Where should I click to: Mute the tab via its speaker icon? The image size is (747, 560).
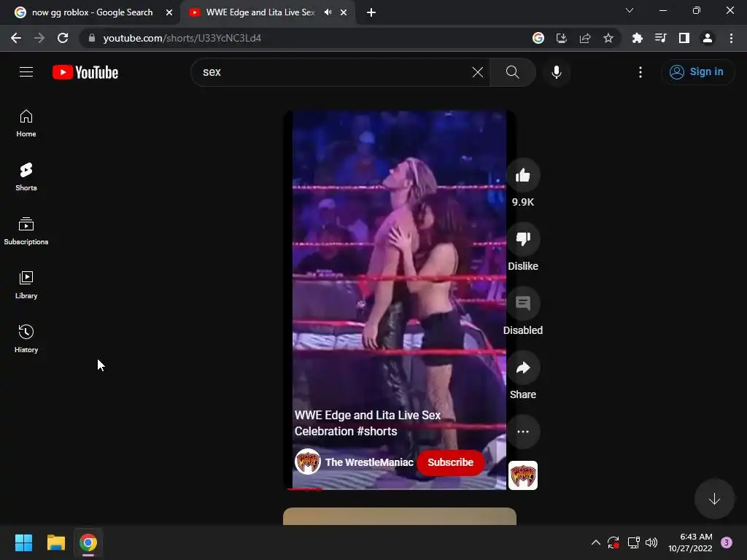328,12
